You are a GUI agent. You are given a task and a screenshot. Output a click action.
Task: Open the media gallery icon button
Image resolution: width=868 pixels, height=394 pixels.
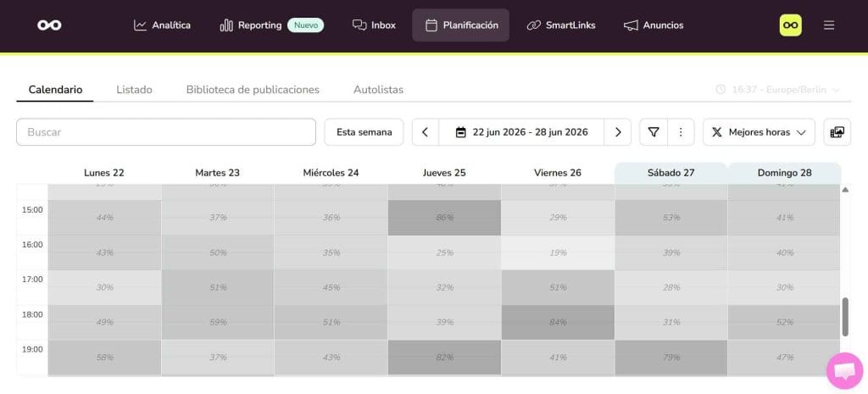(837, 132)
